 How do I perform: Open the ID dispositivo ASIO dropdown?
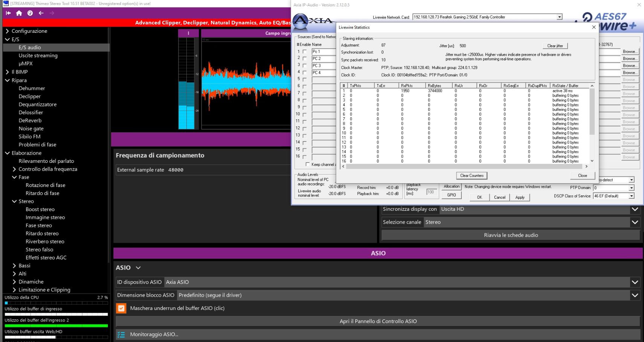click(635, 282)
